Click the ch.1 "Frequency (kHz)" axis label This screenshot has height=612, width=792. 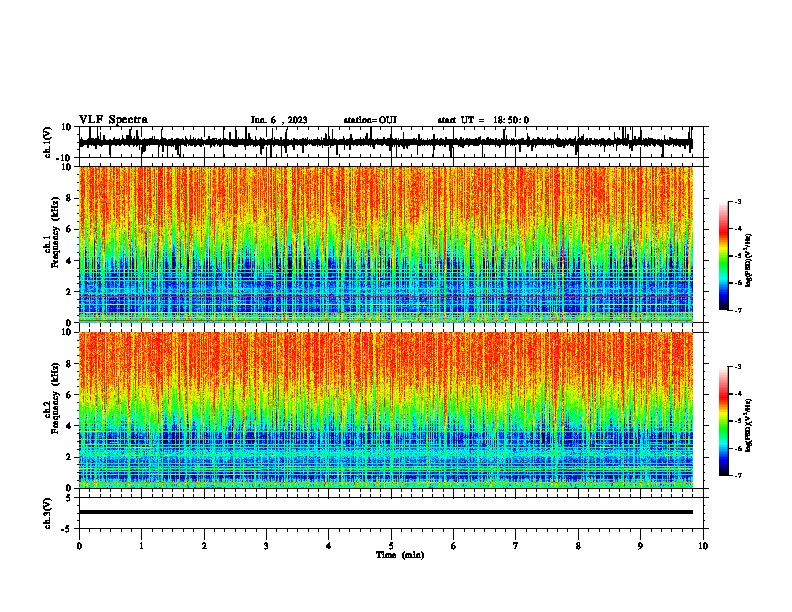(55, 232)
